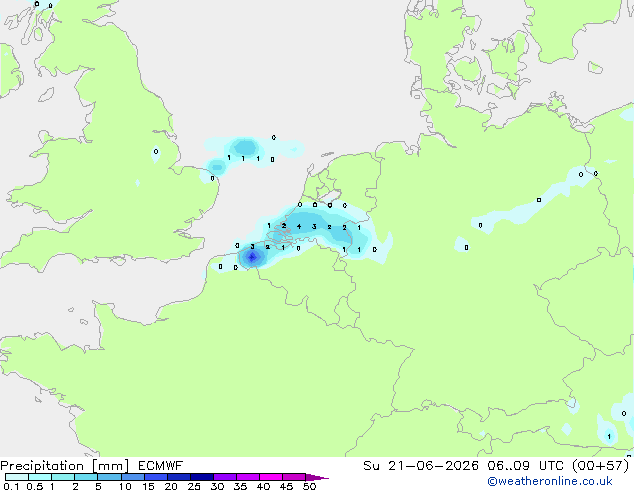
Task: Click the '06..09 UTC' time range text
Action: [526, 466]
